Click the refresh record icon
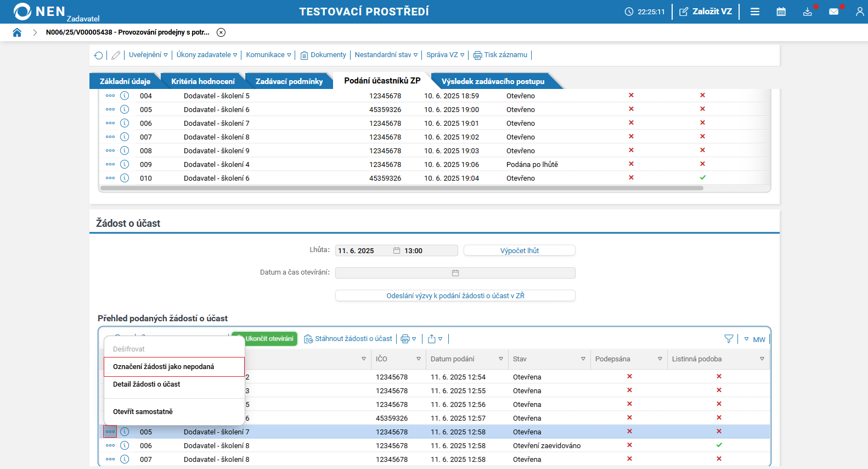The height and width of the screenshot is (469, 868). [99, 55]
